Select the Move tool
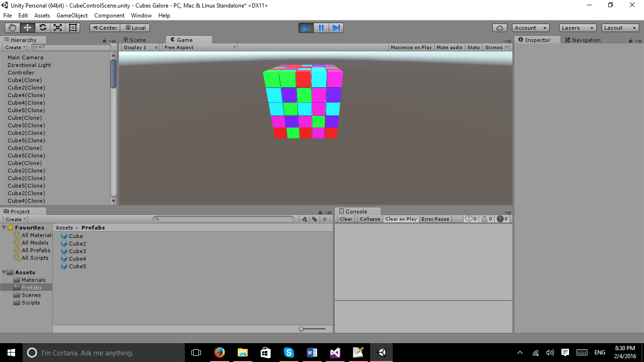The width and height of the screenshot is (644, 362). [x=27, y=28]
